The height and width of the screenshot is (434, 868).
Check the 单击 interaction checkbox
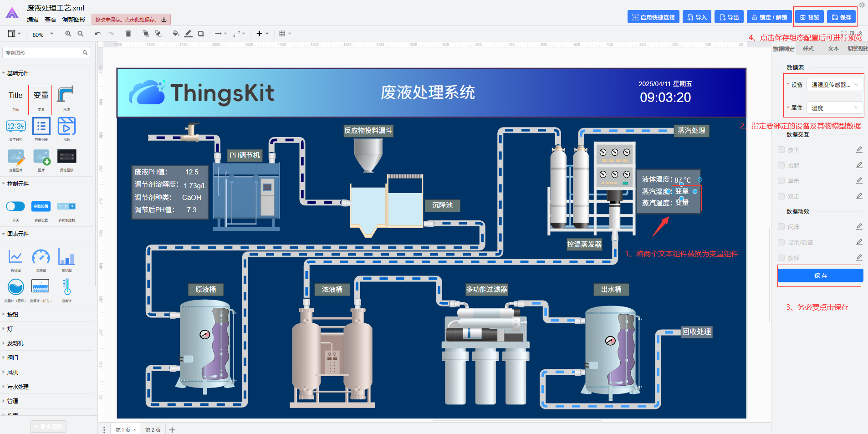(781, 181)
